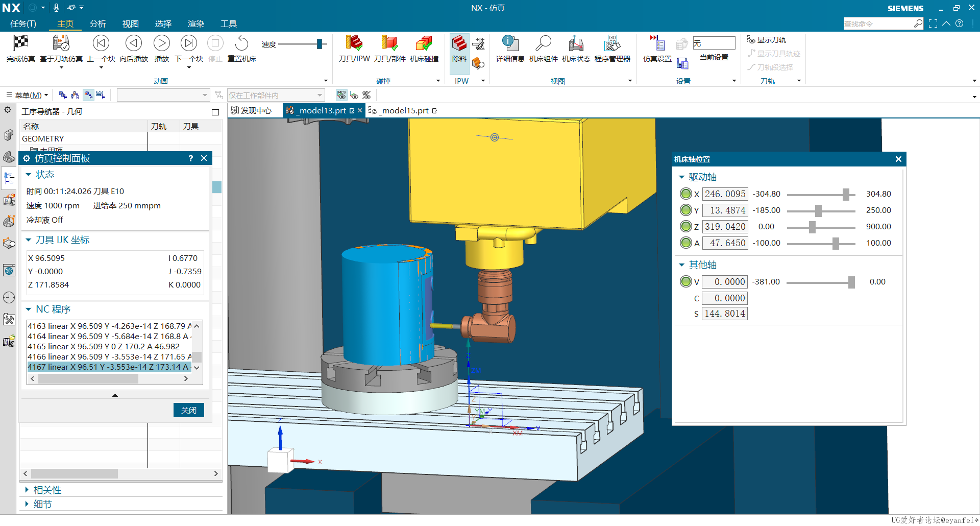Select NC line 4165 linear

109,346
